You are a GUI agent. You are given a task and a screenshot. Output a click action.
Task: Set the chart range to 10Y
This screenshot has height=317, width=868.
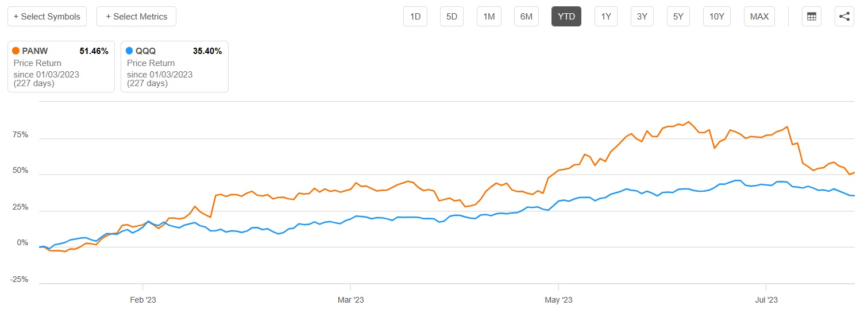click(x=716, y=17)
